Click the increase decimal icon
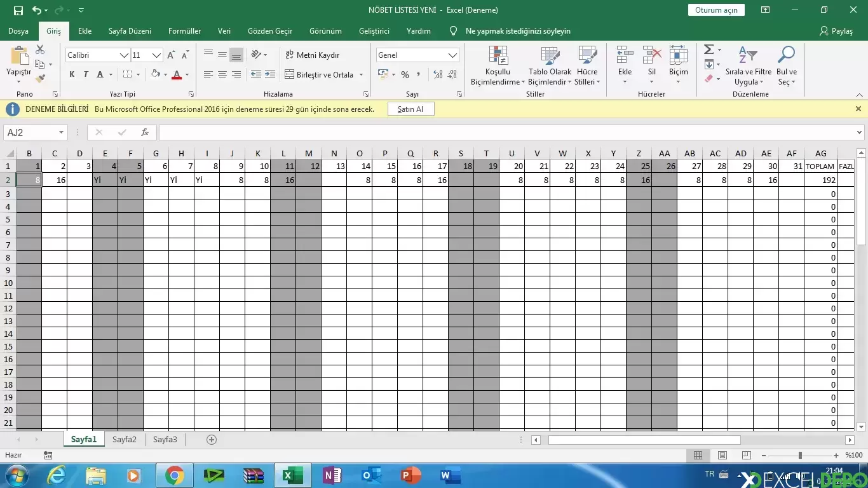This screenshot has width=868, height=488. (x=437, y=74)
